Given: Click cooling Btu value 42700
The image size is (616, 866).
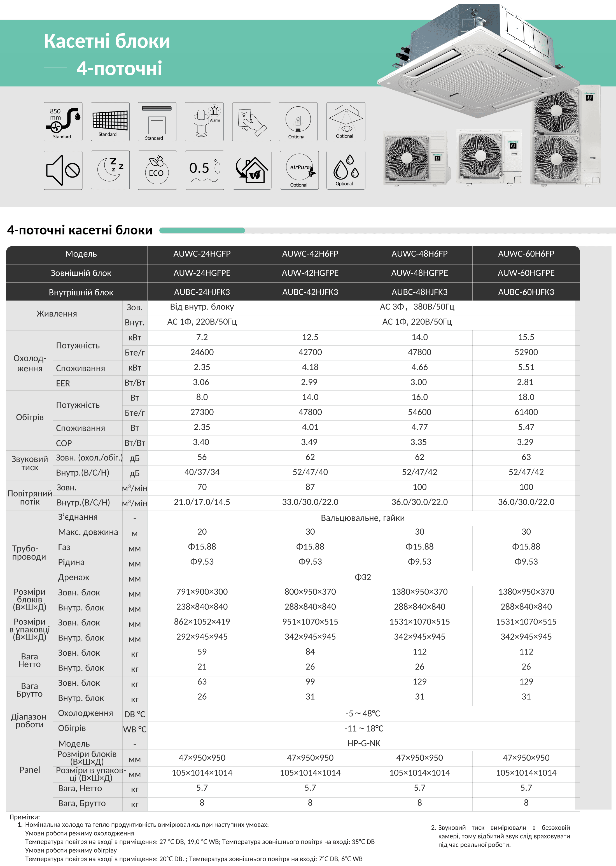Looking at the screenshot, I should pyautogui.click(x=310, y=352).
